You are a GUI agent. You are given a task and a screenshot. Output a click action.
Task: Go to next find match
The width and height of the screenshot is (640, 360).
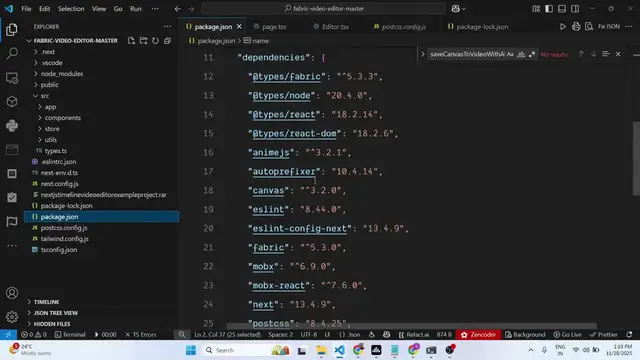point(593,54)
